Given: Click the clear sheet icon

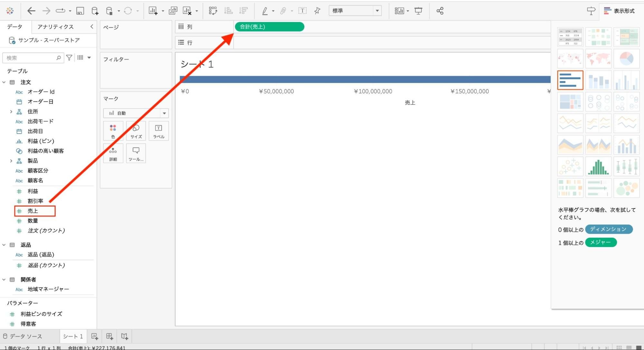Looking at the screenshot, I should click(x=187, y=11).
